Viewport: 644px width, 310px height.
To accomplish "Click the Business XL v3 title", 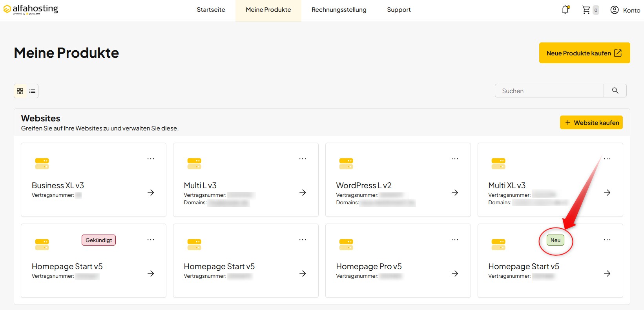I will (58, 185).
